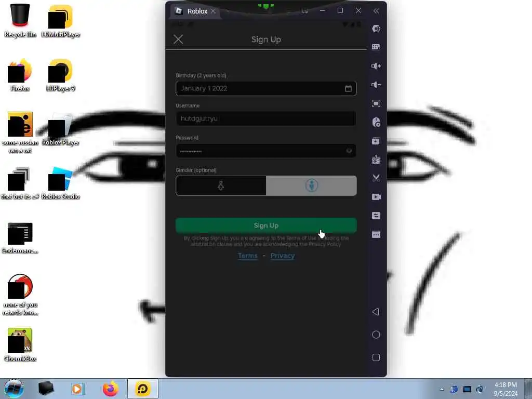Viewport: 532px width, 399px height.
Task: Click the volume down icon
Action: point(376,85)
